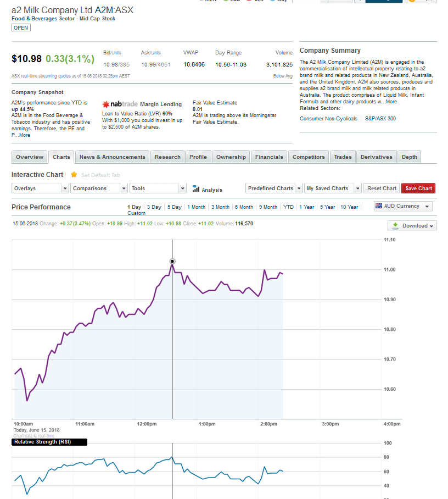448x499 pixels.
Task: Click the chart cursor point at peak price
Action: (x=172, y=261)
